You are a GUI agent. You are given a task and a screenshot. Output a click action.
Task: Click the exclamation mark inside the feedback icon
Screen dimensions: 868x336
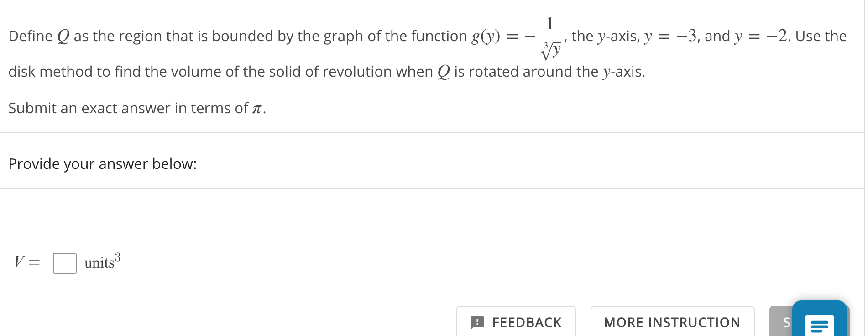tap(477, 322)
